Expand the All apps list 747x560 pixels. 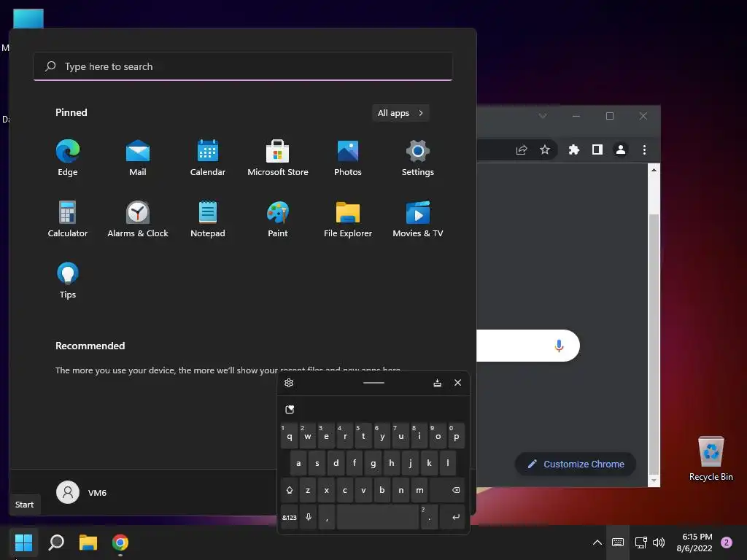click(x=400, y=113)
